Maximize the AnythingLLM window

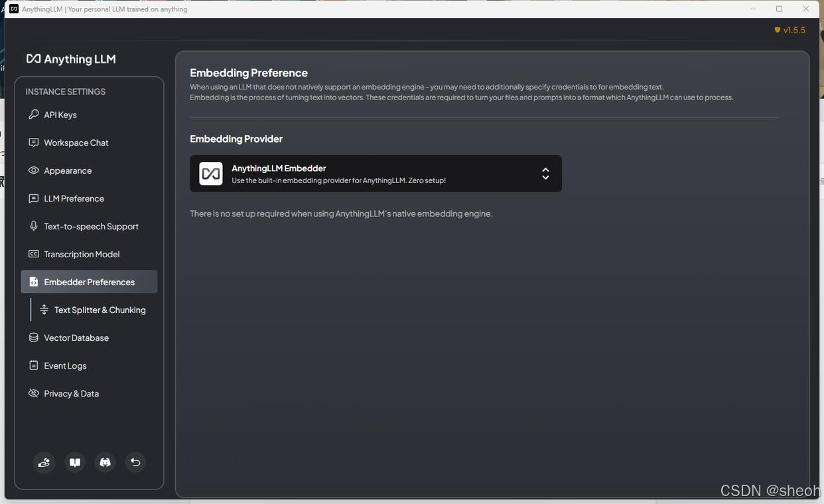click(780, 9)
